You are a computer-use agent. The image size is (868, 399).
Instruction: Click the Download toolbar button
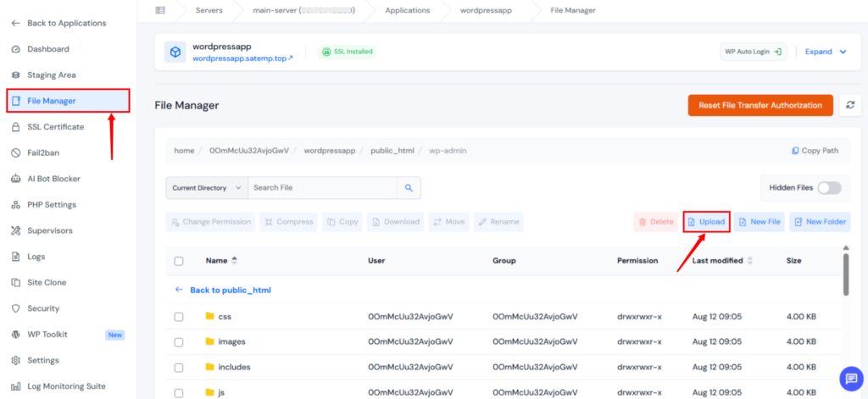coord(395,222)
